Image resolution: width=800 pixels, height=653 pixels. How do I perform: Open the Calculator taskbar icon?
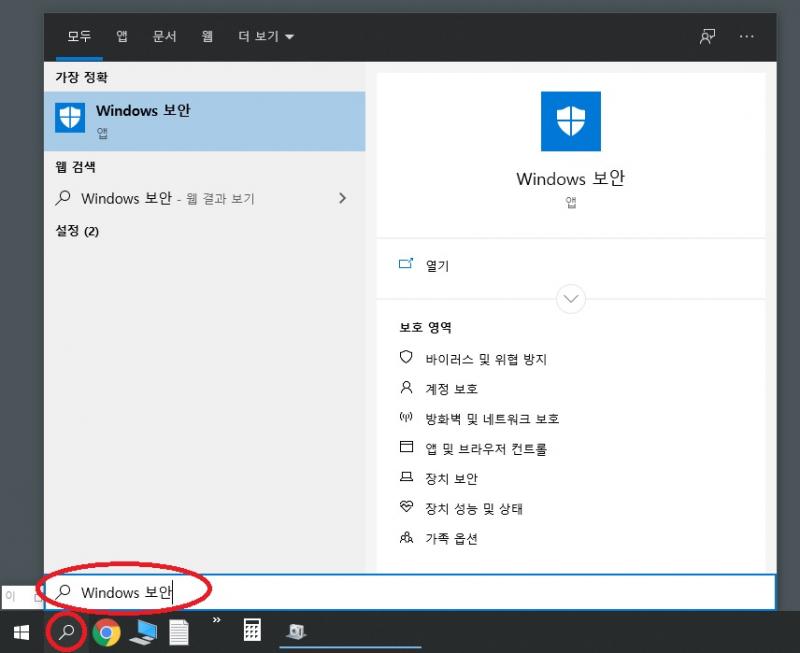(252, 631)
